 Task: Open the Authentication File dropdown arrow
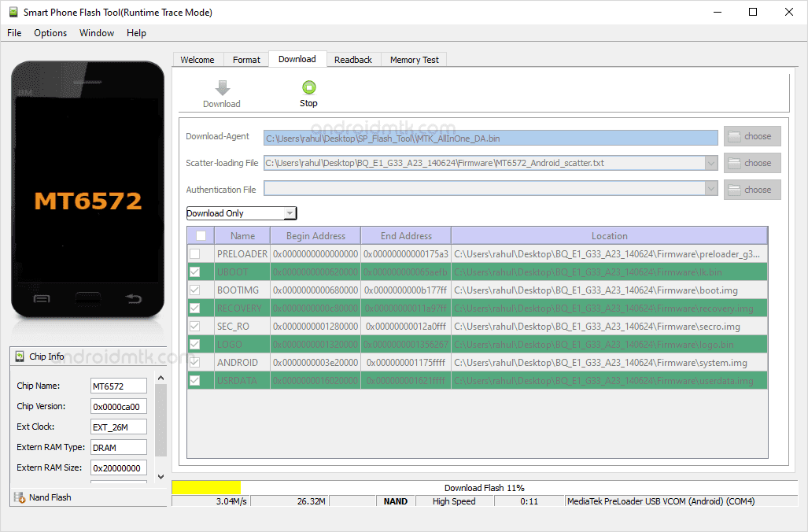click(x=711, y=189)
